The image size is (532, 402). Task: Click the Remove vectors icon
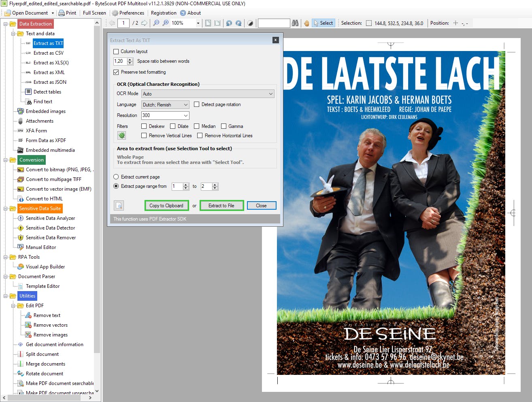(x=28, y=325)
